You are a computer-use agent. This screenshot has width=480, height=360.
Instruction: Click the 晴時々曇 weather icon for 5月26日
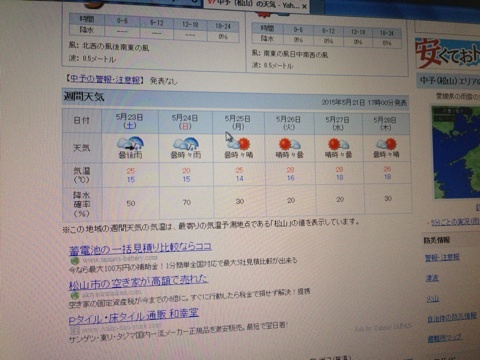(290, 144)
